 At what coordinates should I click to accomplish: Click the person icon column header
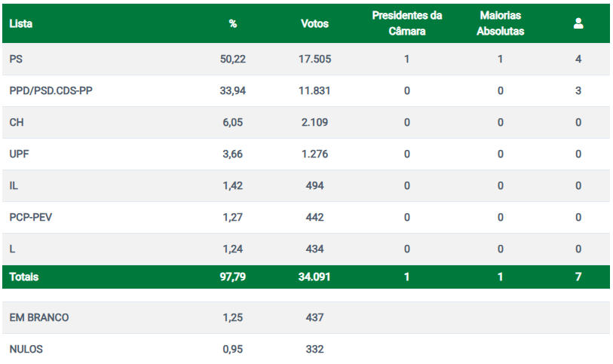tap(578, 23)
